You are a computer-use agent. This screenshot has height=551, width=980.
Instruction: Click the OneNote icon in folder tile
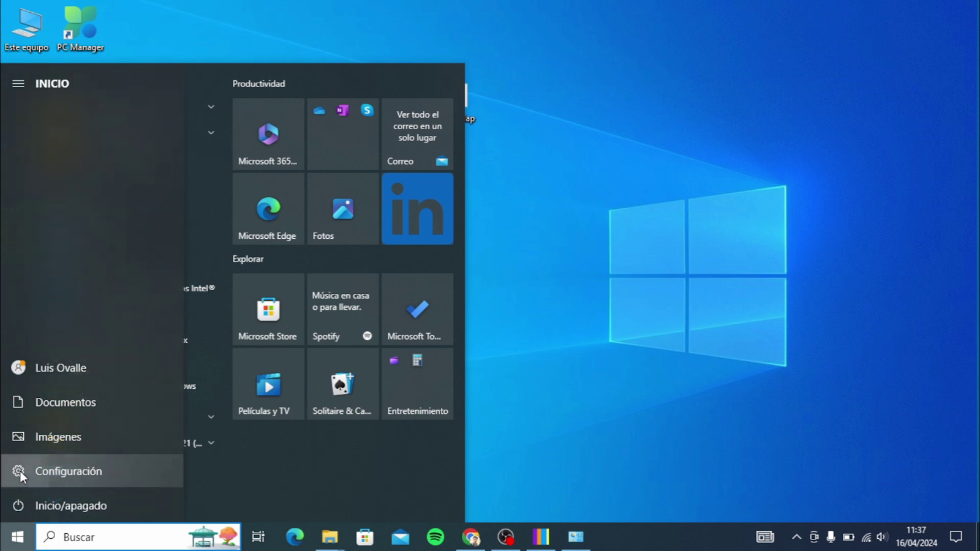click(342, 110)
